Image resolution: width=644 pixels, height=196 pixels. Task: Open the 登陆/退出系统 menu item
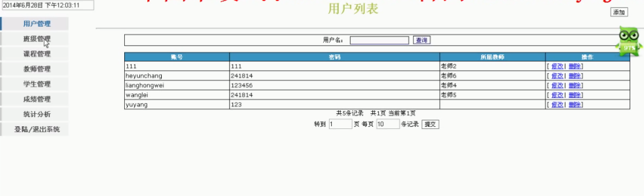click(x=34, y=129)
